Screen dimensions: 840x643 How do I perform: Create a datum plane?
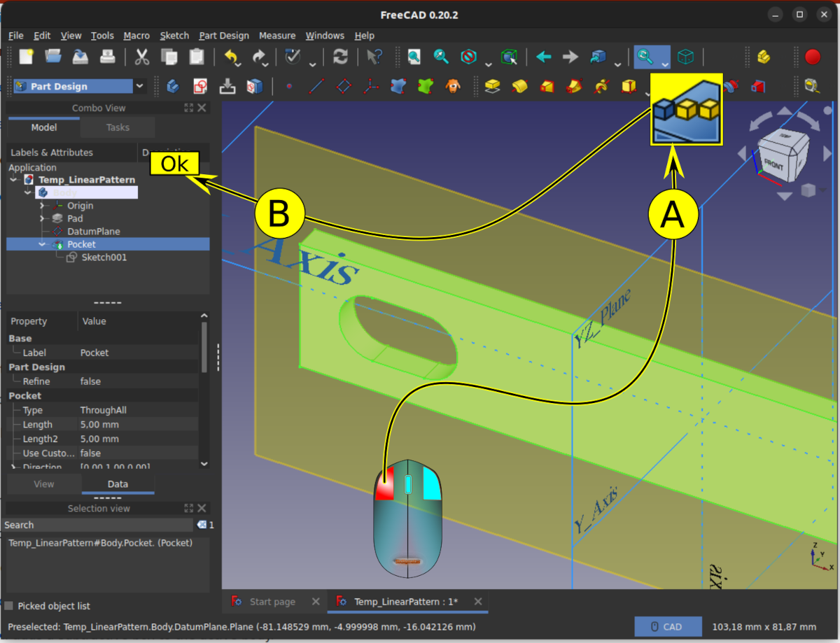[x=344, y=86]
